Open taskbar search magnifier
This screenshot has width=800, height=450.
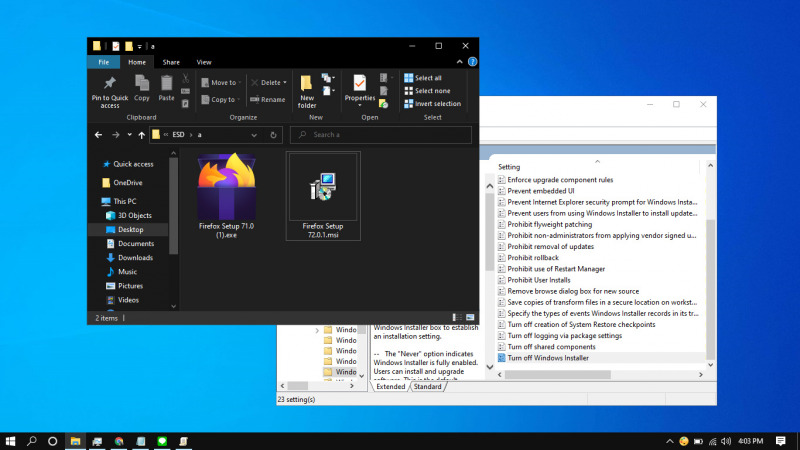pos(32,441)
